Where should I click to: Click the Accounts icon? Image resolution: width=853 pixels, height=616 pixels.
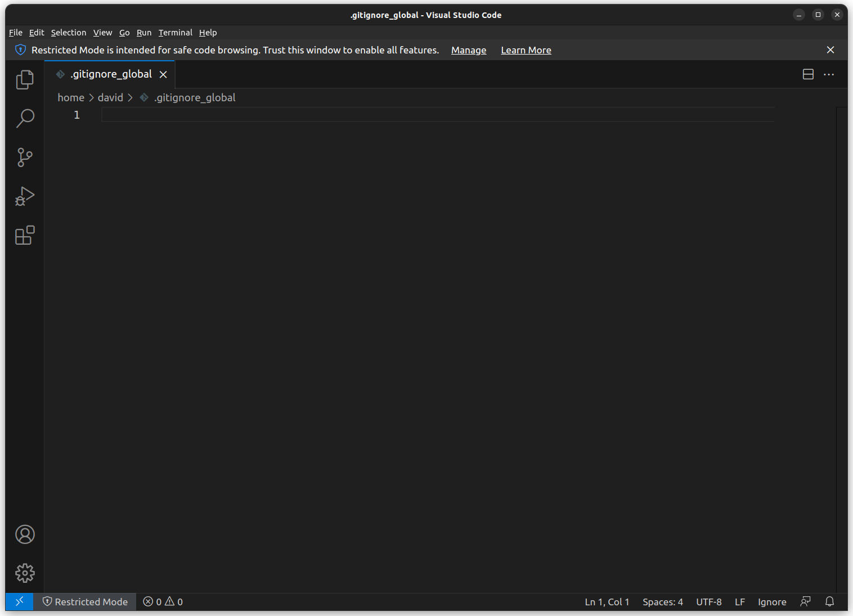click(25, 534)
